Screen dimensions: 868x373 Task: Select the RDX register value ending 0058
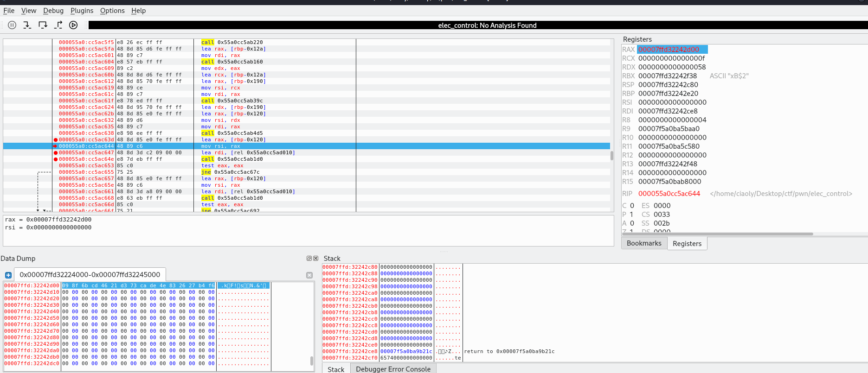click(x=672, y=67)
